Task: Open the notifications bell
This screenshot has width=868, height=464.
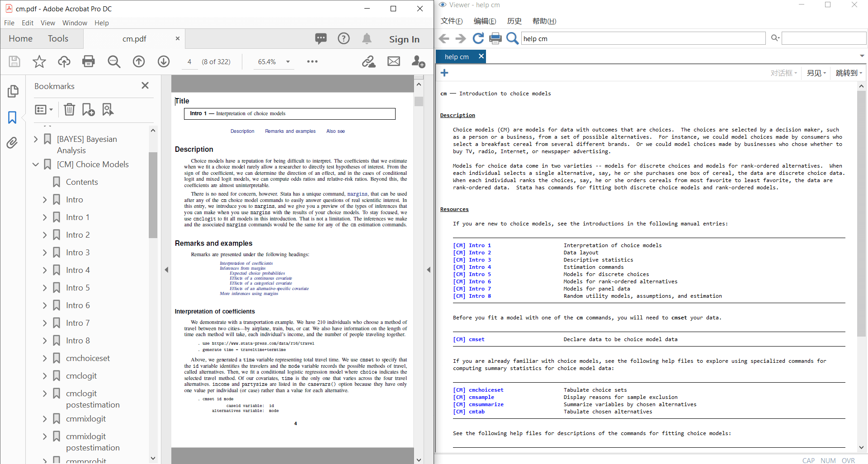Action: (367, 39)
